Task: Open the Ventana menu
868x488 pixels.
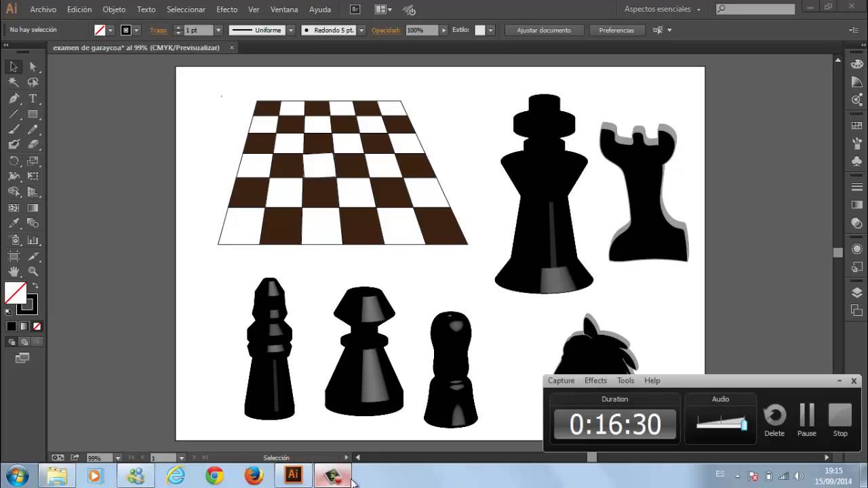Action: [284, 9]
